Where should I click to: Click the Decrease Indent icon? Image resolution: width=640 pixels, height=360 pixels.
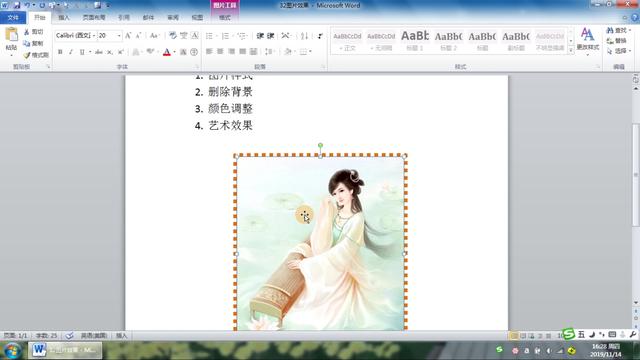click(x=260, y=36)
